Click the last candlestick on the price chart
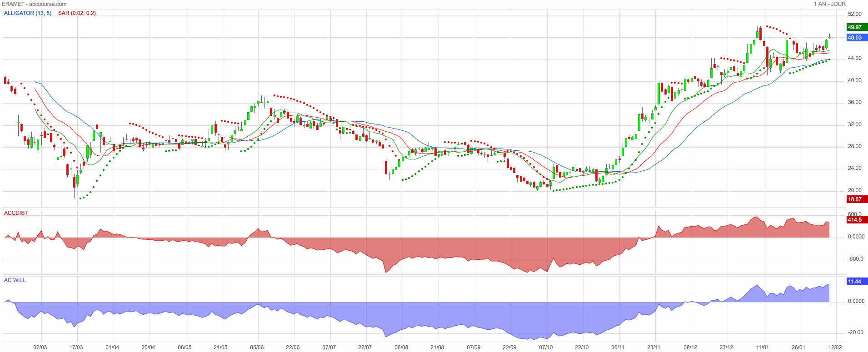868x352 pixels. pyautogui.click(x=830, y=37)
